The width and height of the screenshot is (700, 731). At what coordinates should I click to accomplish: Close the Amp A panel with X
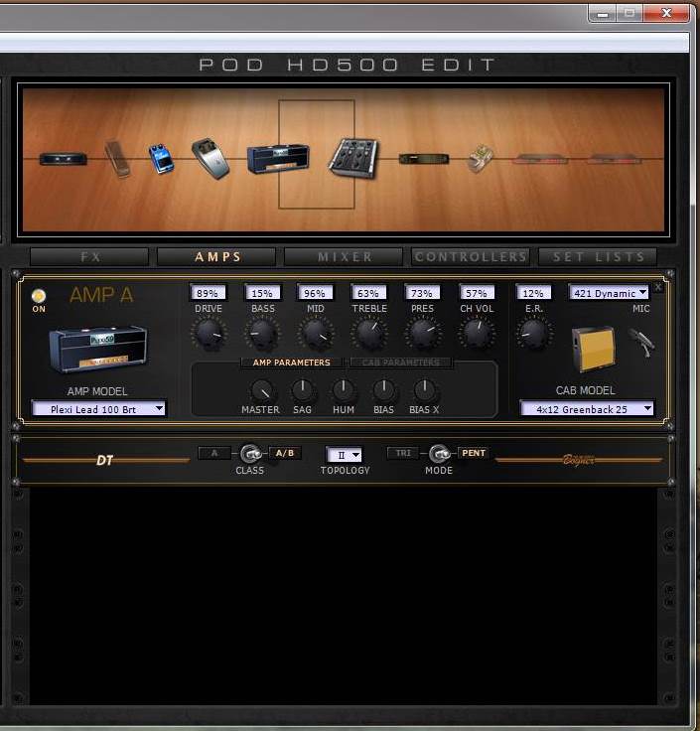tap(657, 287)
